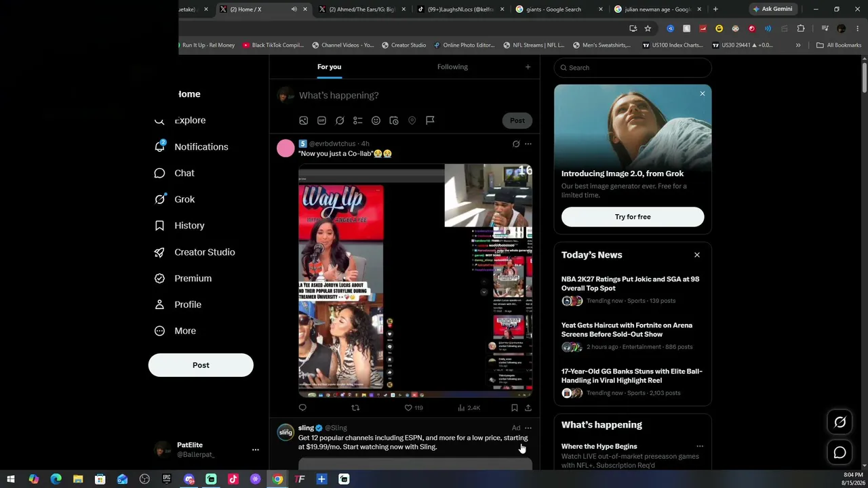
Task: Click the composer Post button
Action: click(517, 121)
